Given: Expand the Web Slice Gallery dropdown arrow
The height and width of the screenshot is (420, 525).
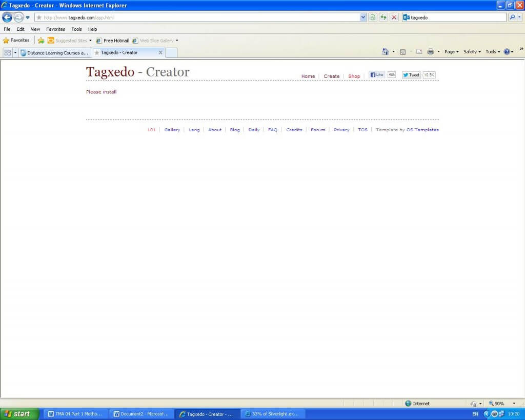Looking at the screenshot, I should pyautogui.click(x=177, y=41).
